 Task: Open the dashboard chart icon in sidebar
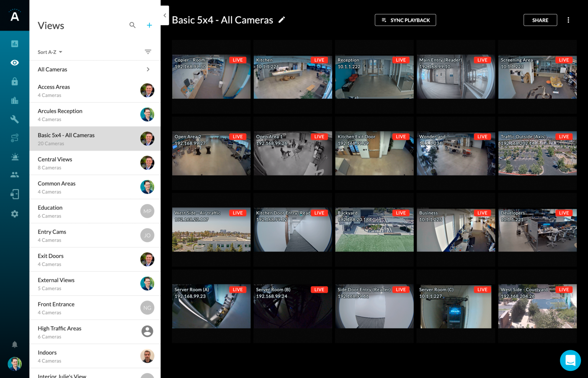pyautogui.click(x=15, y=44)
